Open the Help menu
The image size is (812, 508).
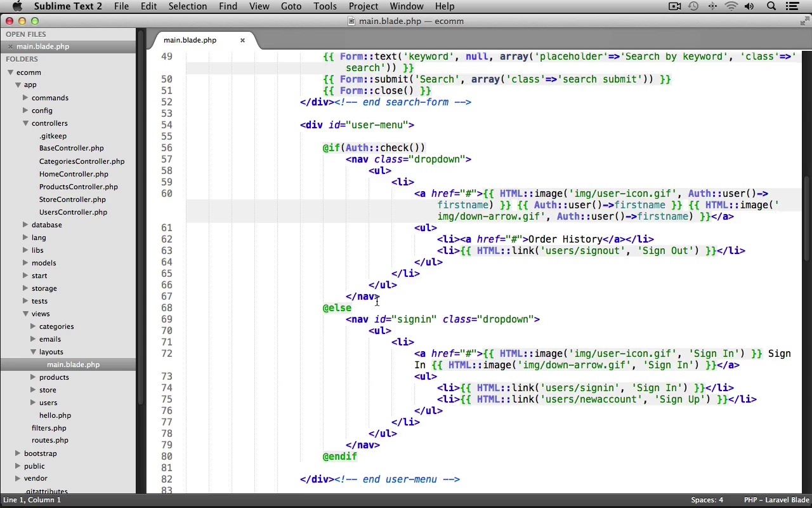[x=445, y=6]
